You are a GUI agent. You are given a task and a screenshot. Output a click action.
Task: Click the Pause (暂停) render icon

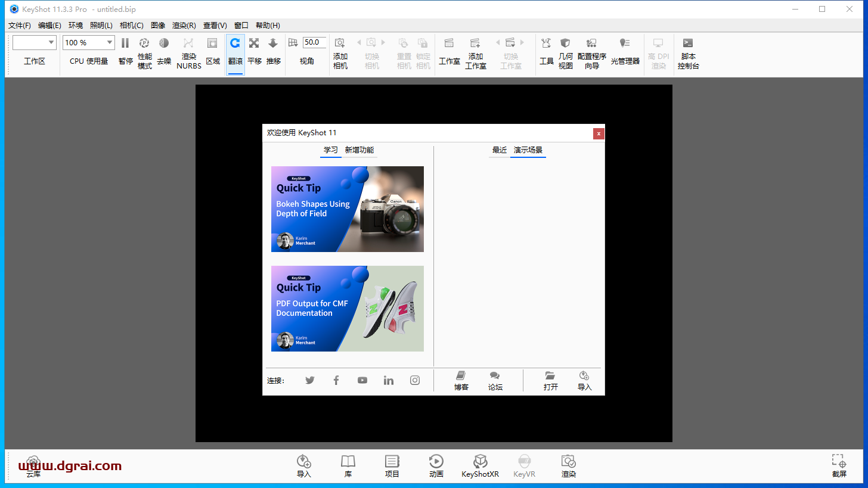tap(125, 43)
